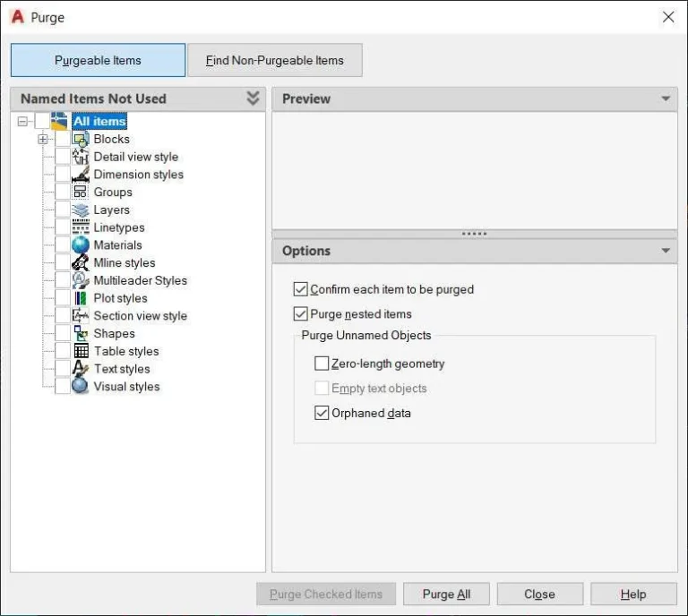Switch to Find Non-Purgeable Items tab
Viewport: 688px width, 616px height.
pos(275,60)
